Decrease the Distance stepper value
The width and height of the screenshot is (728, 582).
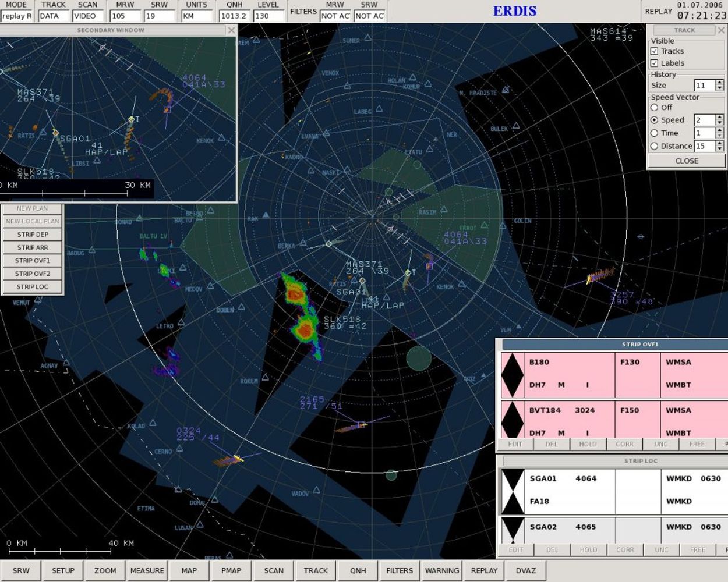[720, 149]
